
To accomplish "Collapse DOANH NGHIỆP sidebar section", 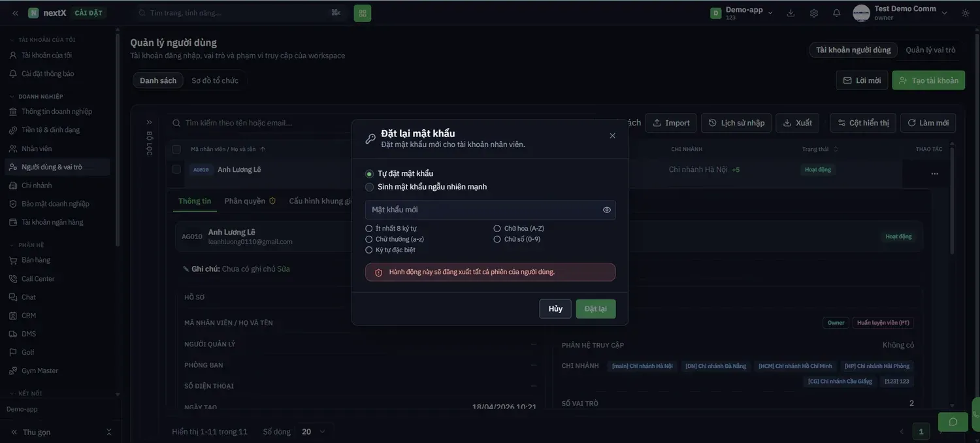I will pyautogui.click(x=36, y=97).
